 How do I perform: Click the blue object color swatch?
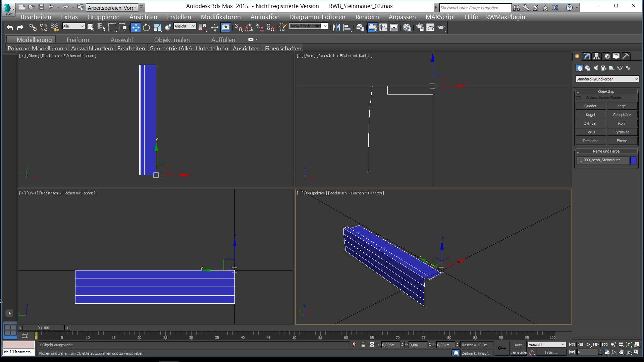tap(633, 160)
